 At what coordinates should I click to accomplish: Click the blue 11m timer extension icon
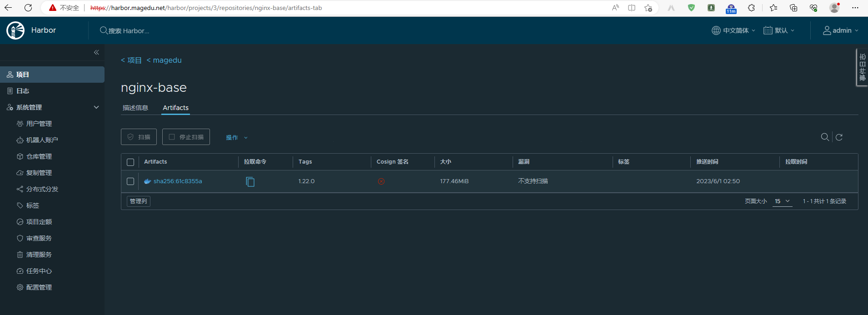coord(731,9)
